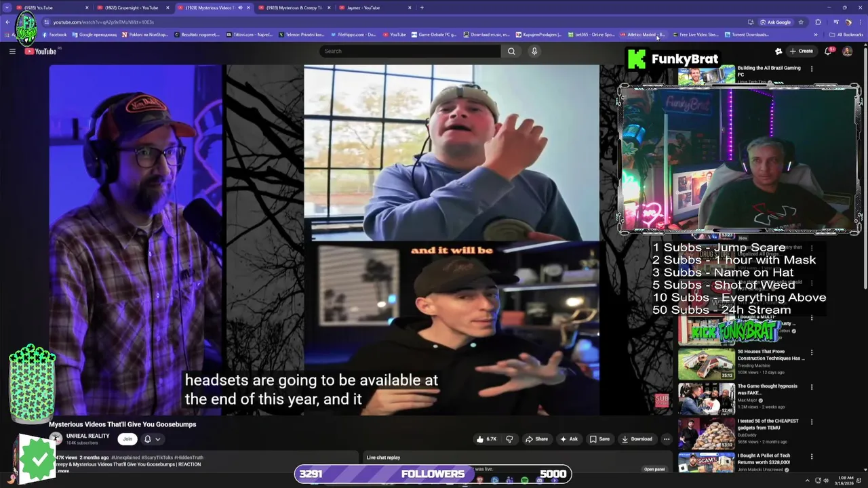This screenshot has width=868, height=488.
Task: Click the Share button
Action: pyautogui.click(x=536, y=439)
